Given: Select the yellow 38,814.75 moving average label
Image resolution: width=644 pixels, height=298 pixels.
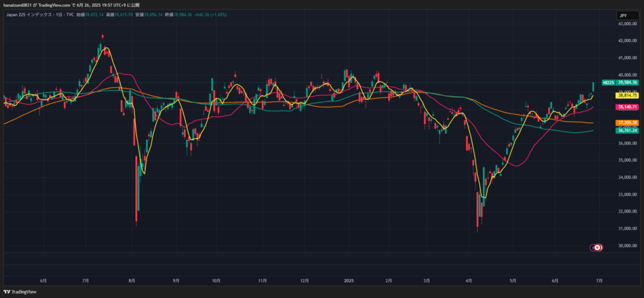Looking at the screenshot, I should 627,95.
